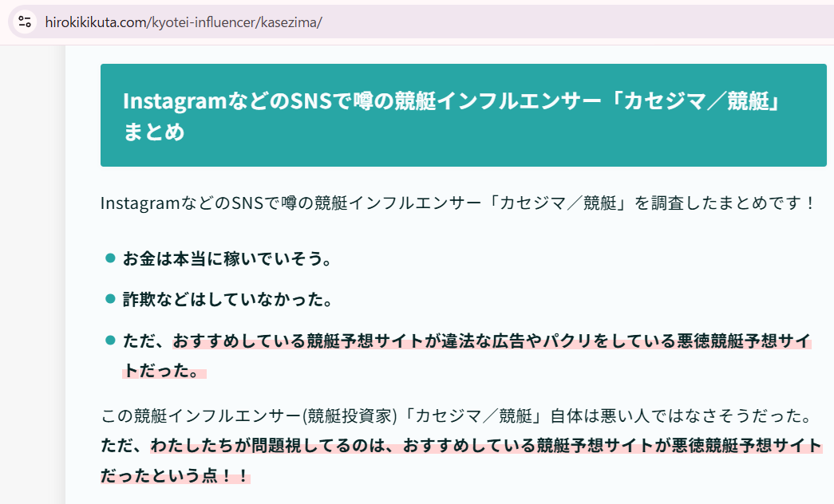This screenshot has height=504, width=834.
Task: Click the teal bullet before ただ、おすすめしている
Action: [110, 341]
